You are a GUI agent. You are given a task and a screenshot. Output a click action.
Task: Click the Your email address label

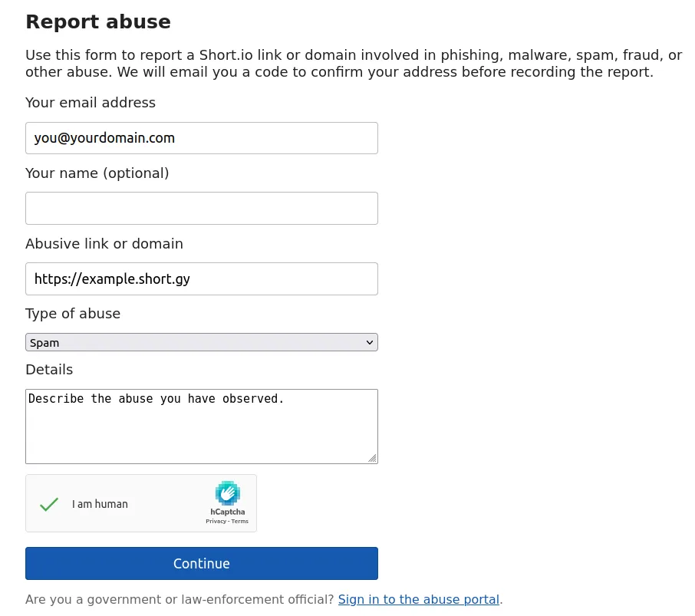(91, 103)
